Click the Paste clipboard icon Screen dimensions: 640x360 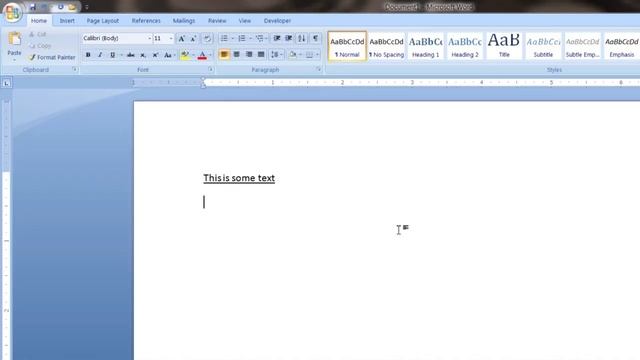pyautogui.click(x=14, y=39)
